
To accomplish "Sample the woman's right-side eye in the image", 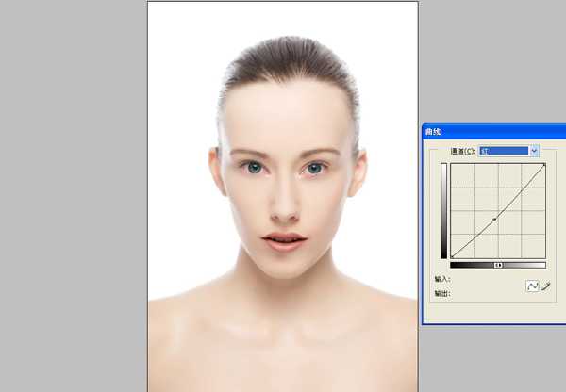I will (x=314, y=168).
